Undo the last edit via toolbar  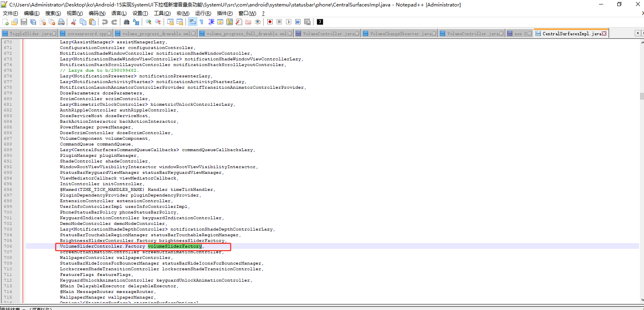tap(105, 22)
